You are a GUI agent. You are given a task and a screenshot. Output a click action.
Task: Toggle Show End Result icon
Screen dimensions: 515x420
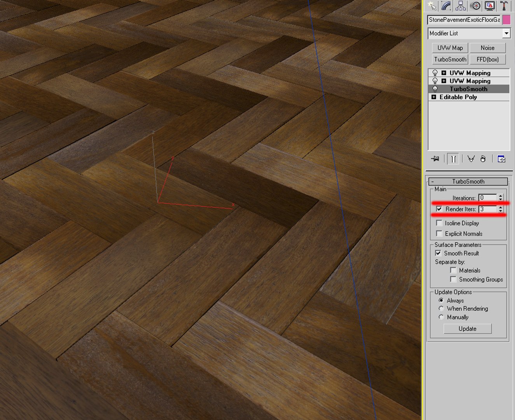point(453,159)
